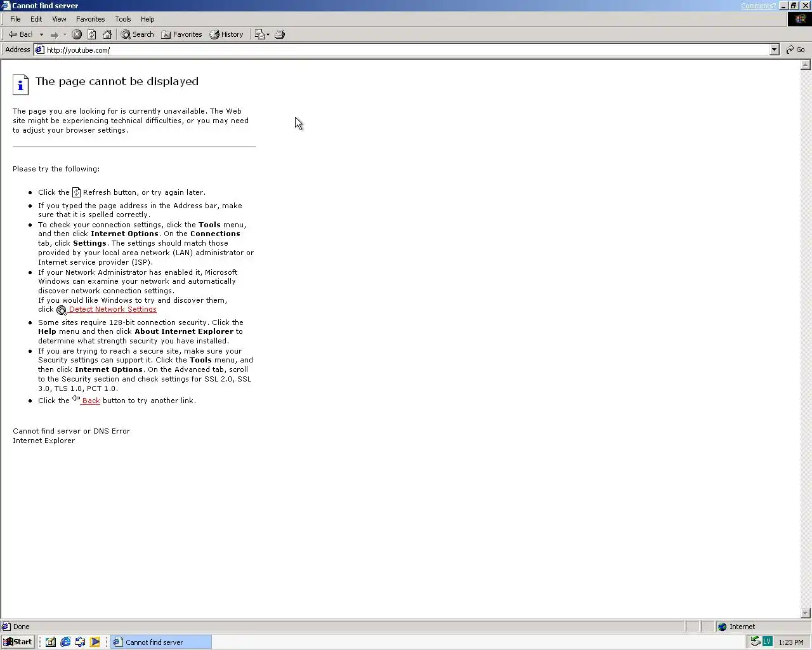Screen dimensions: 812x650
Task: Open the Edit menu
Action: click(36, 19)
